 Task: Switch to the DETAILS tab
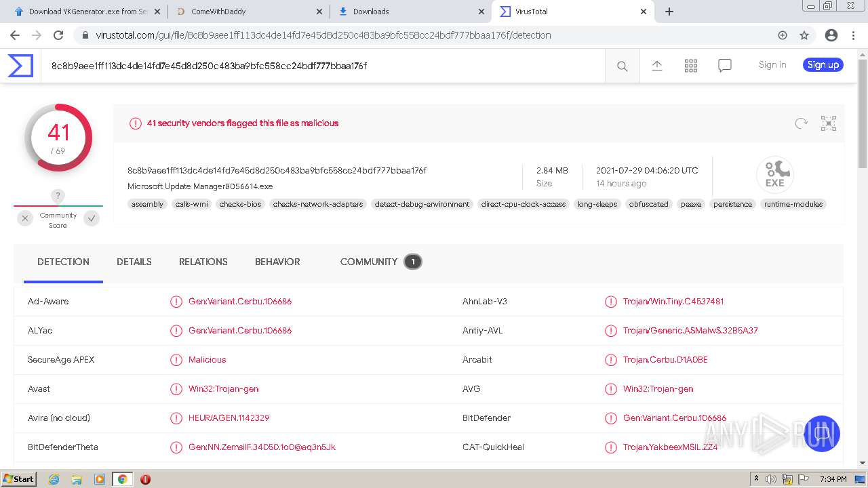point(134,262)
